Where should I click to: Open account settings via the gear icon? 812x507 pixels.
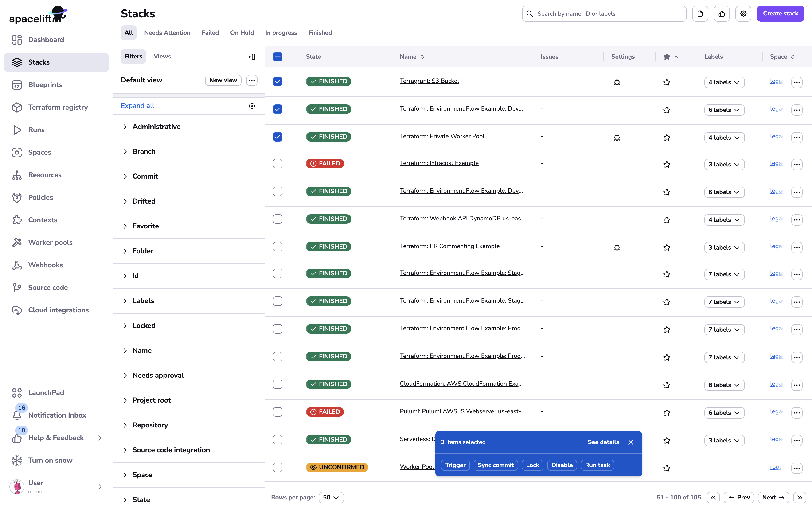click(x=743, y=13)
